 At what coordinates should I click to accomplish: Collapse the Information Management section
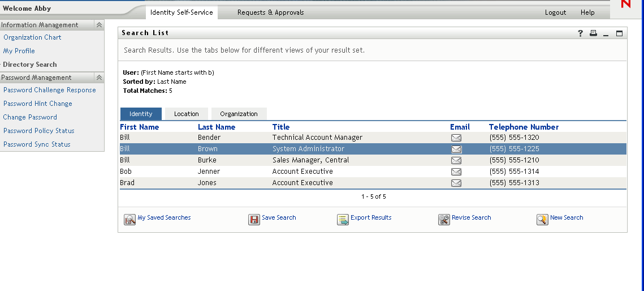99,25
